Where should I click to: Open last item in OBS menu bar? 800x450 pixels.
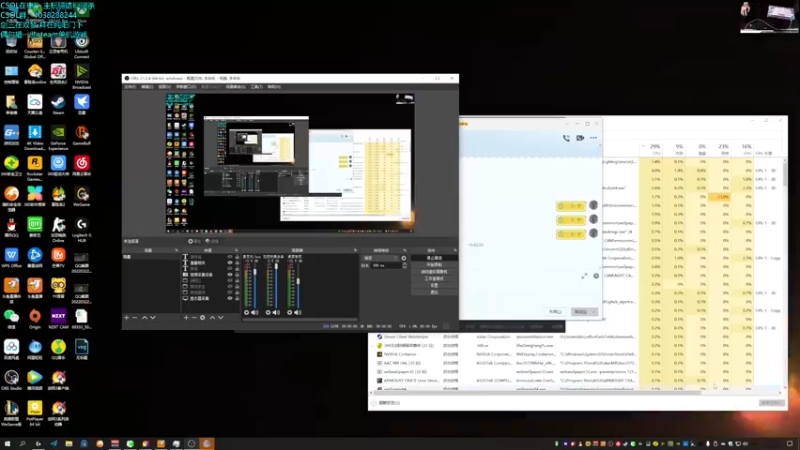(x=274, y=87)
